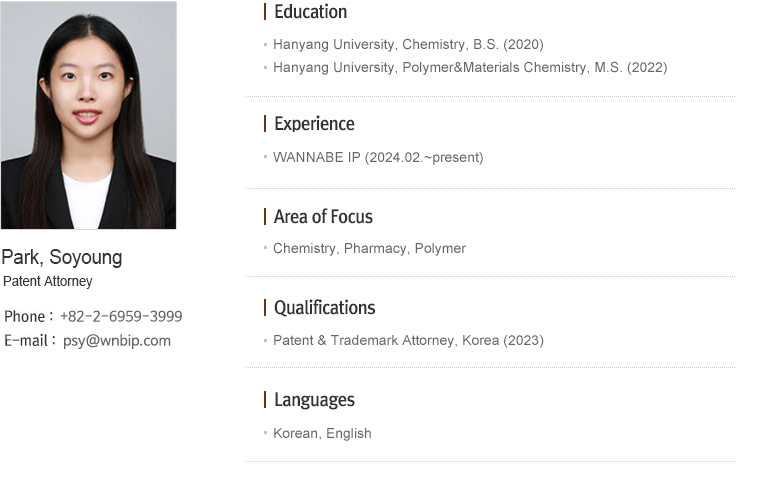Click the Chemistry, Pharmacy, Polymer line
Image resolution: width=760 pixels, height=496 pixels.
(369, 249)
